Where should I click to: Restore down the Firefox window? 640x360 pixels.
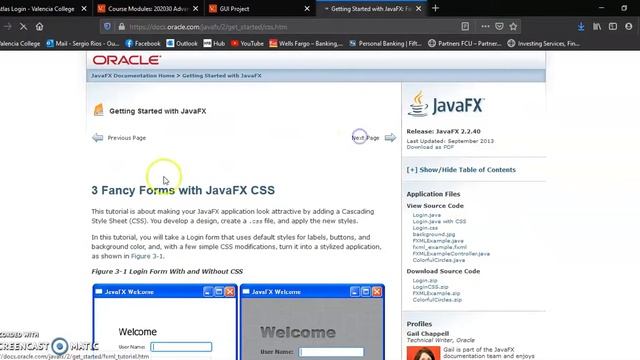click(x=624, y=8)
